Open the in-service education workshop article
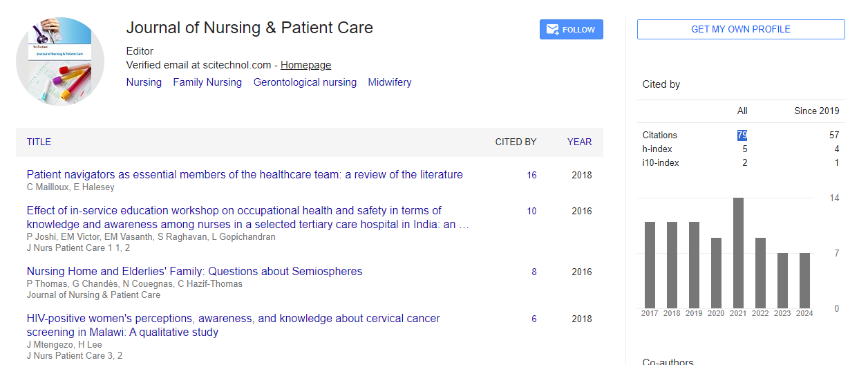Image resolution: width=868 pixels, height=365 pixels. pos(248,217)
